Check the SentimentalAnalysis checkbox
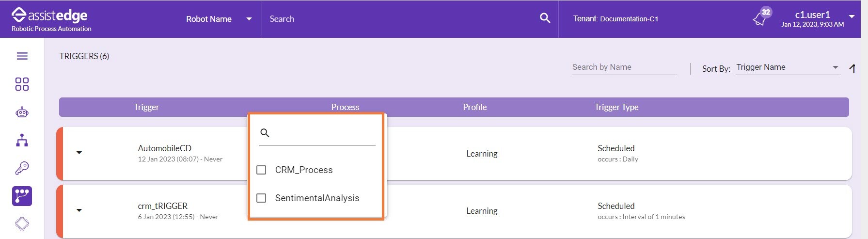 click(261, 198)
